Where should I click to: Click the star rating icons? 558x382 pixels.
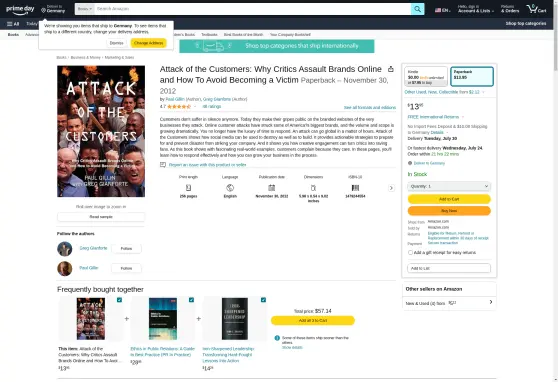pyautogui.click(x=179, y=106)
